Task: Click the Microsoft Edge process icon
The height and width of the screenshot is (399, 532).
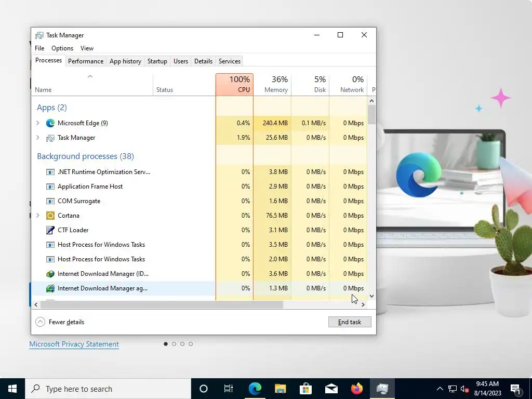Action: point(50,123)
